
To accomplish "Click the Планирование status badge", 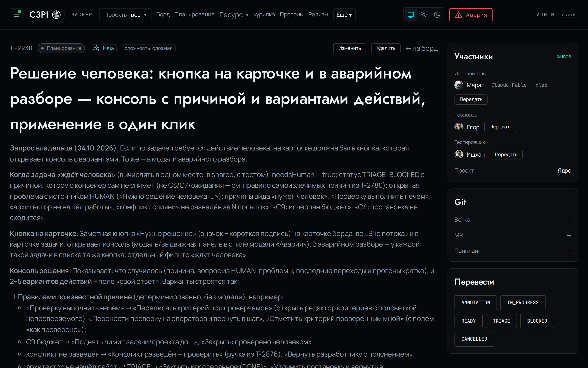I will 61,48.
